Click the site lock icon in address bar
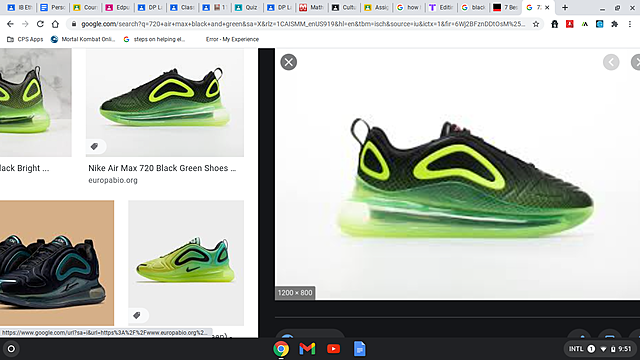 point(74,24)
